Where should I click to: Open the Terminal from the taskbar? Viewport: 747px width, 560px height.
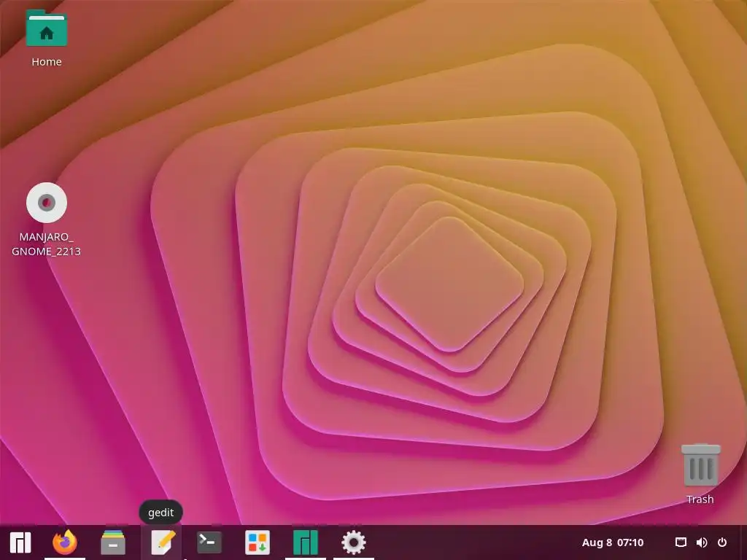[209, 542]
